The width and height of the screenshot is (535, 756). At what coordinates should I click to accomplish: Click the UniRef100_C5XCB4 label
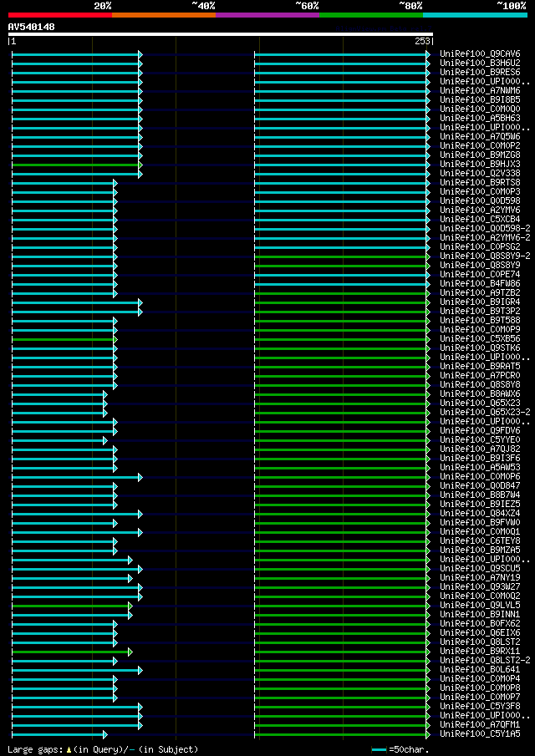480,220
